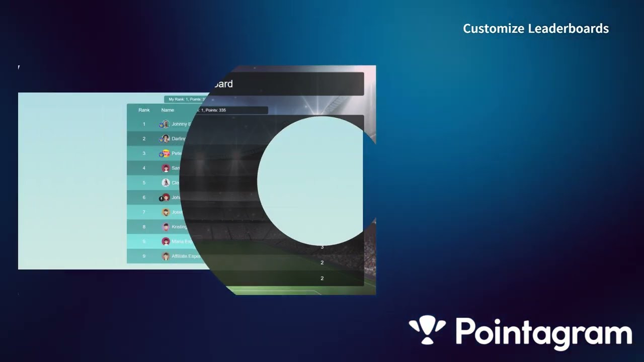Click the crown badge in rank 2 row
Viewport: 644px width, 362px height.
pos(161,140)
